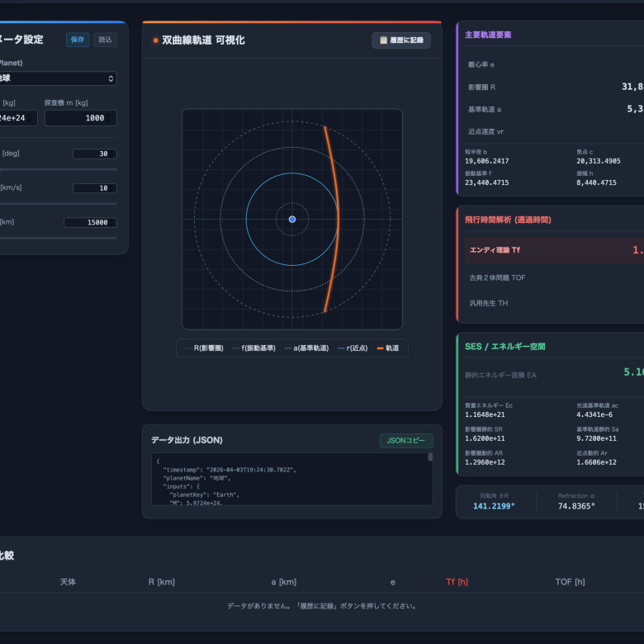Click the slider track under the deg field

click(x=58, y=169)
